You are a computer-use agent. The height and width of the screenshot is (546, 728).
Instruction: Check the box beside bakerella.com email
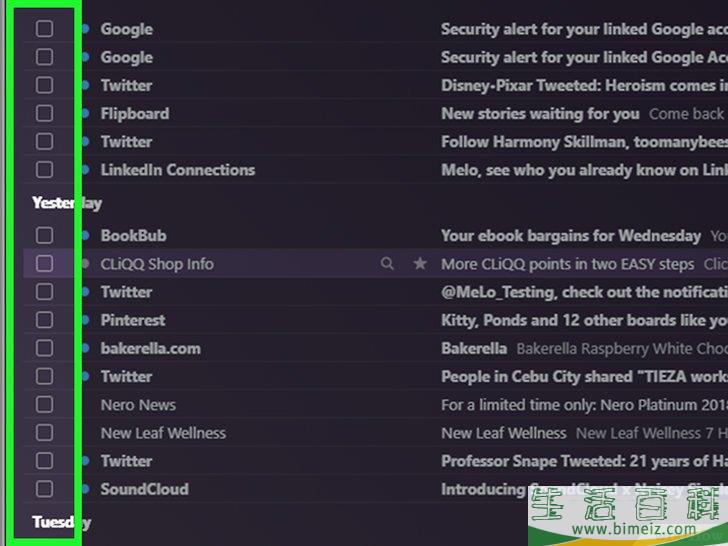(44, 348)
